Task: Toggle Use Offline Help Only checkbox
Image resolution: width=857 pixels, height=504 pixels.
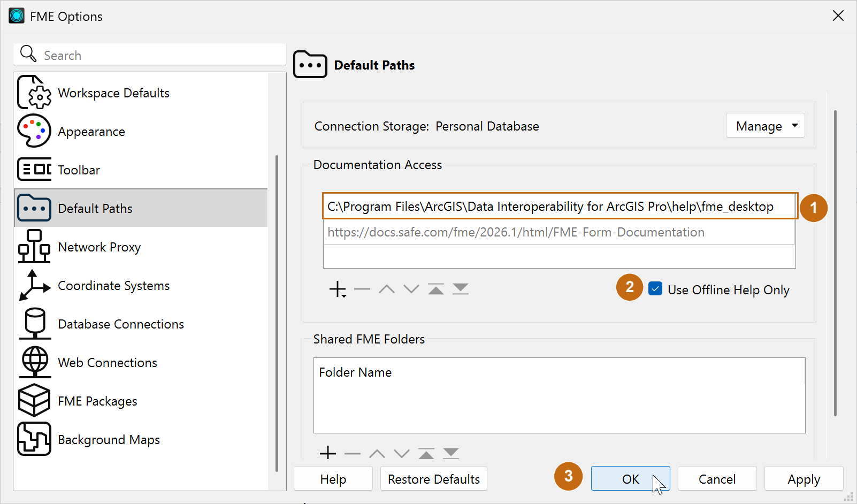Action: pos(655,289)
